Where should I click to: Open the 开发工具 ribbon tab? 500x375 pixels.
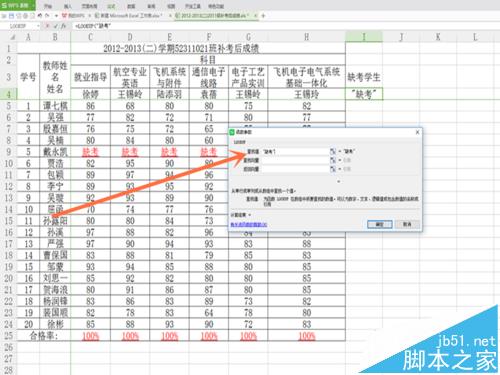click(193, 6)
